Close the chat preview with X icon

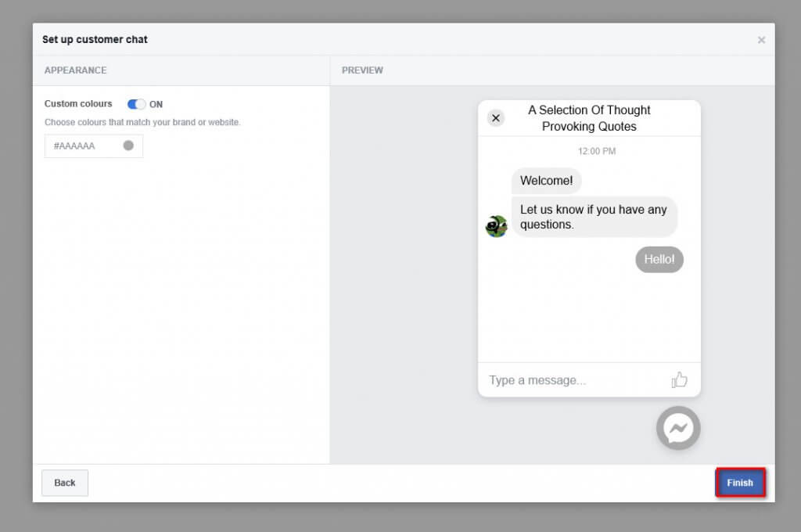(495, 118)
